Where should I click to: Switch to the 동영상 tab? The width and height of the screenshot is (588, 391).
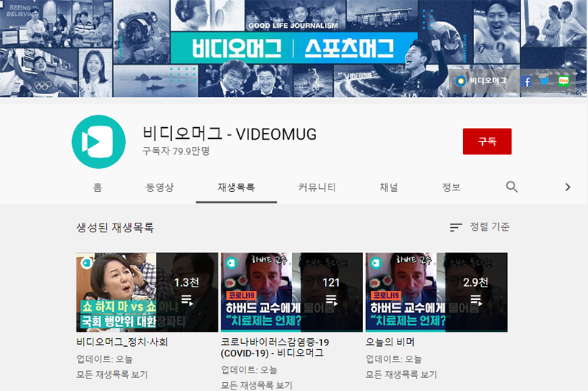tap(159, 187)
